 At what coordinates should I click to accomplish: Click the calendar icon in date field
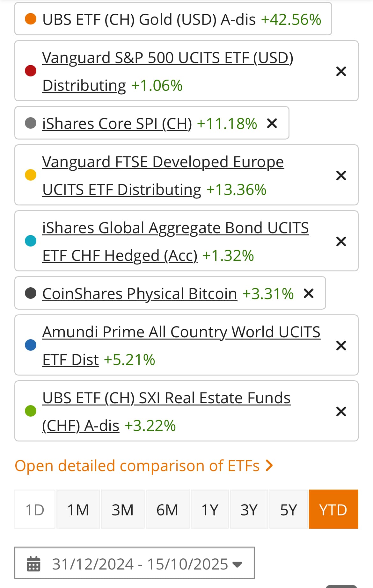(33, 564)
